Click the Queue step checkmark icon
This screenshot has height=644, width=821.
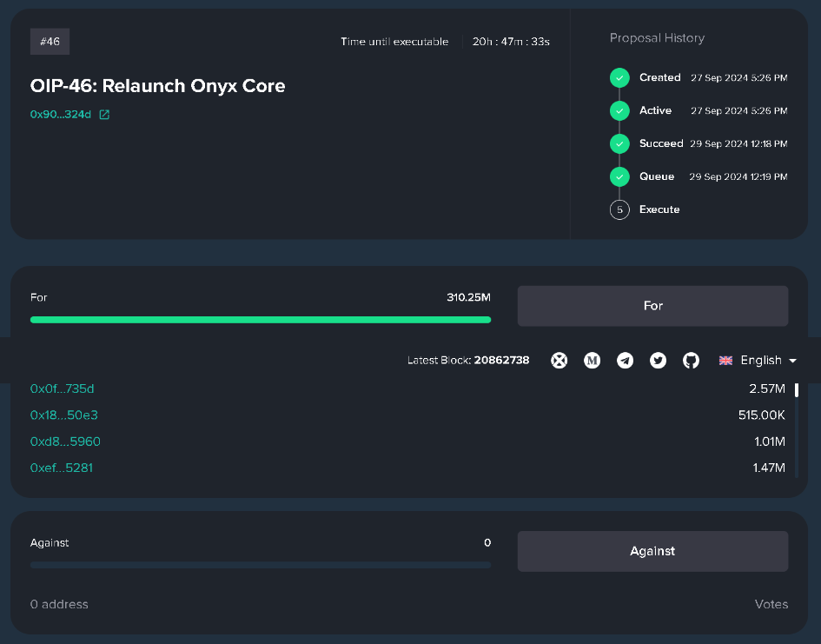point(619,176)
